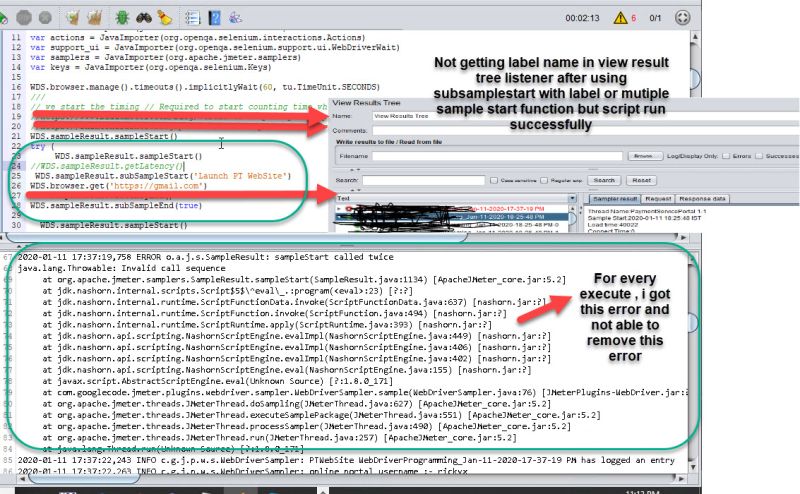The height and width of the screenshot is (494, 800).
Task: Click the script editor vertical scrollbar up arrow
Action: coord(695,37)
